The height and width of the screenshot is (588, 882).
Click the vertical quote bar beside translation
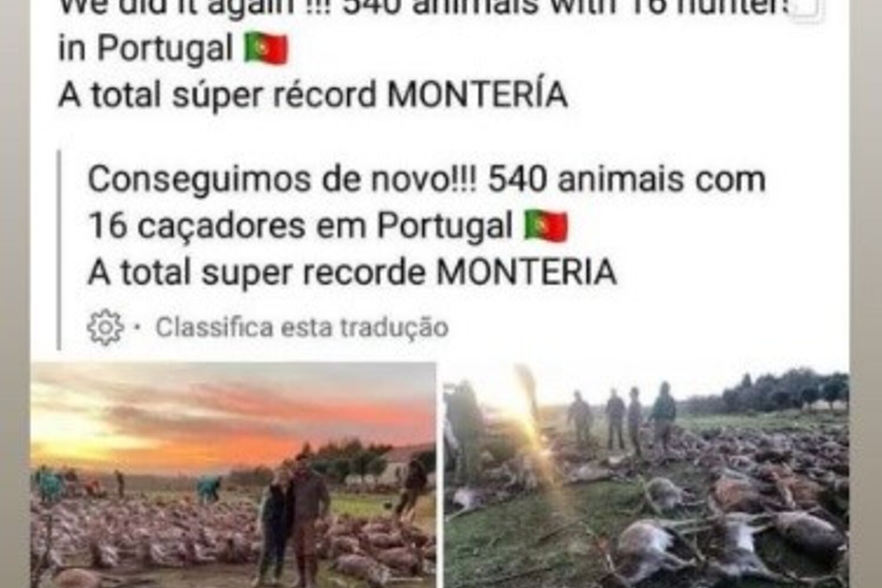59,250
